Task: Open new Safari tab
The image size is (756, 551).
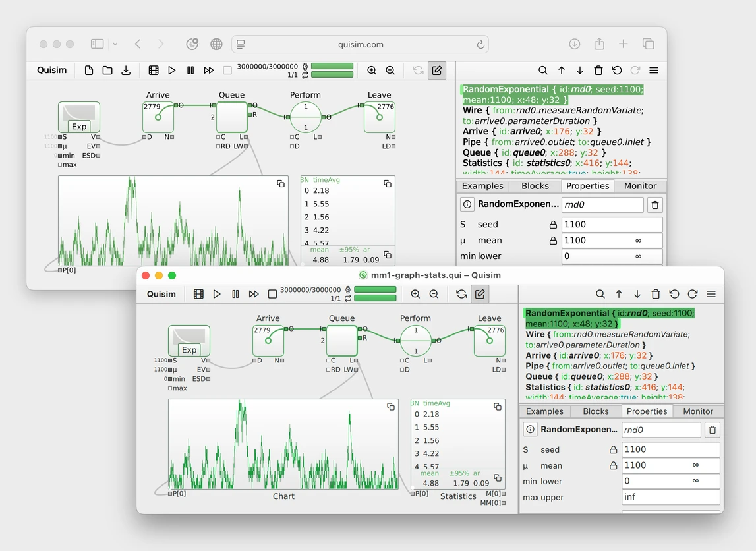Action: click(624, 44)
